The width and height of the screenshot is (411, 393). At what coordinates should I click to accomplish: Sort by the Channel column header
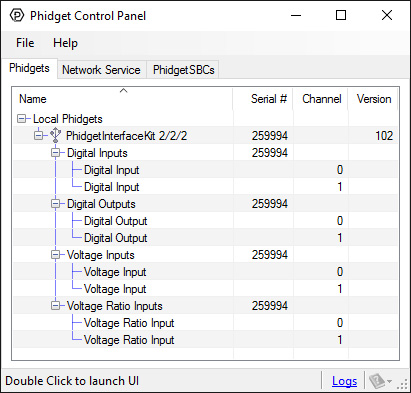321,99
